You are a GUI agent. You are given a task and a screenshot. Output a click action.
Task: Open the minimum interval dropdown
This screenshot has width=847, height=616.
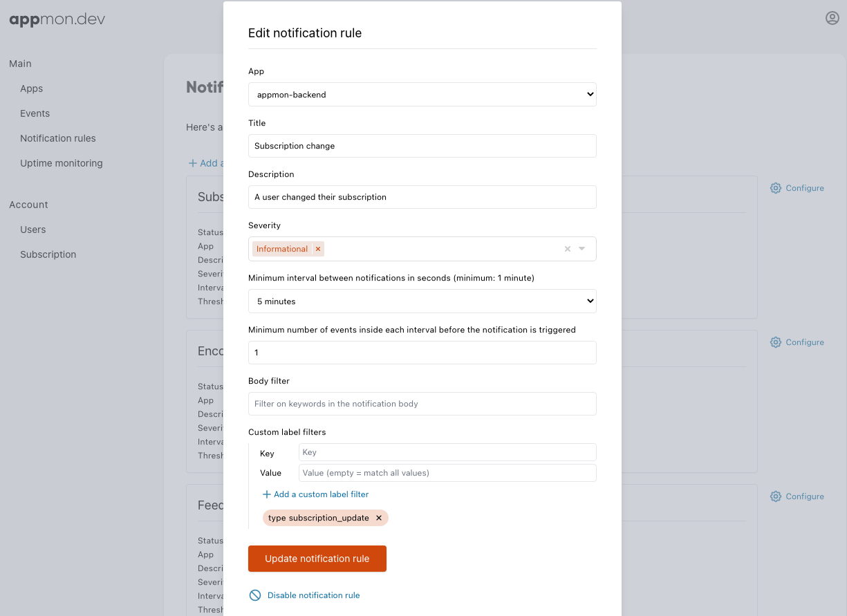coord(422,301)
